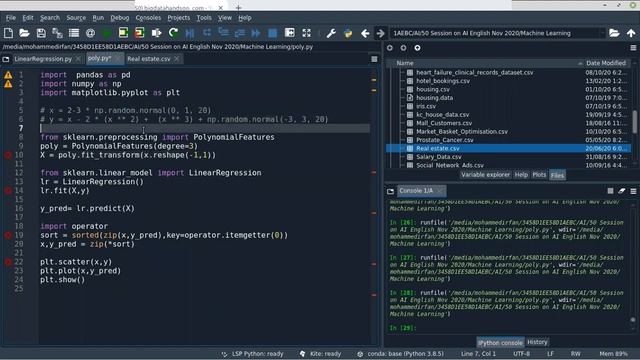
Task: Close the Real estate.csv editor tab
Action: coord(177,59)
